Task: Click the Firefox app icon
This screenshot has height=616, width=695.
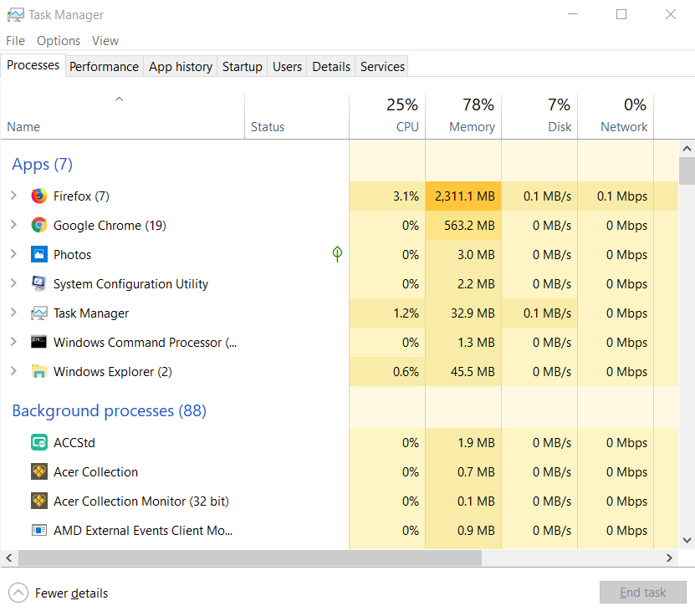Action: click(39, 196)
